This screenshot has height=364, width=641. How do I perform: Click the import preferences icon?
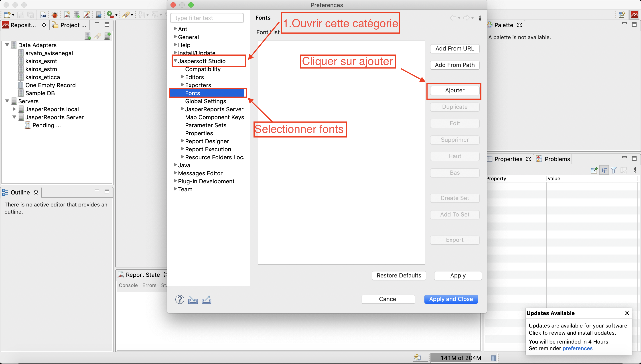[193, 299]
